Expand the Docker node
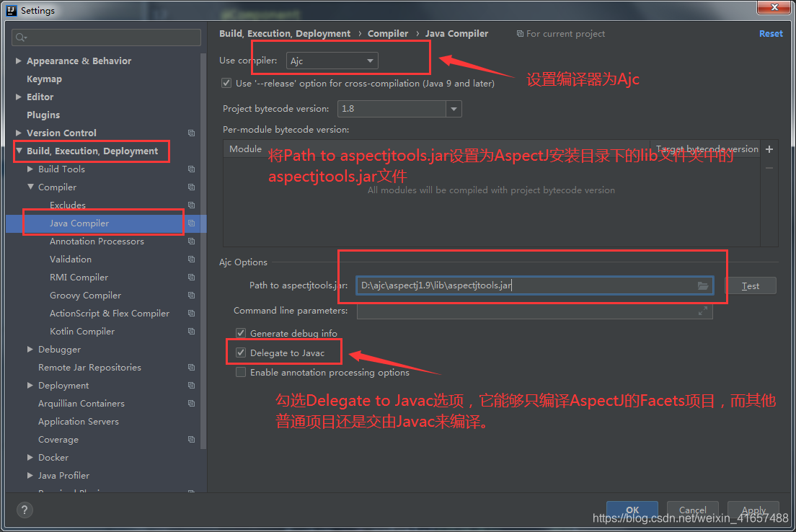The height and width of the screenshot is (532, 796). (x=30, y=457)
